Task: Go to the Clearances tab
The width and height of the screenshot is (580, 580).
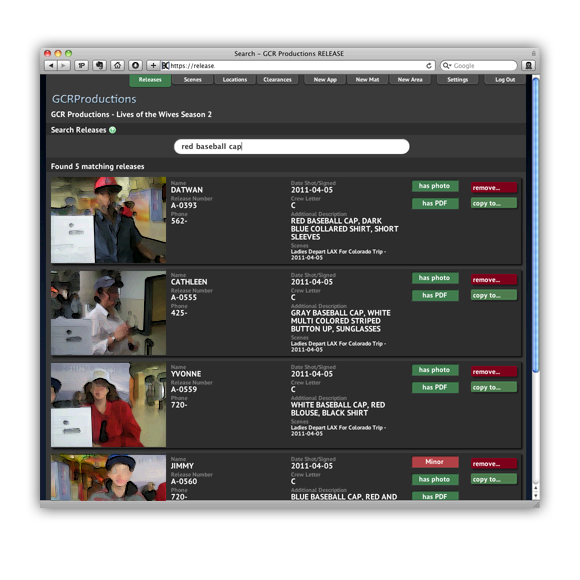Action: (x=277, y=80)
